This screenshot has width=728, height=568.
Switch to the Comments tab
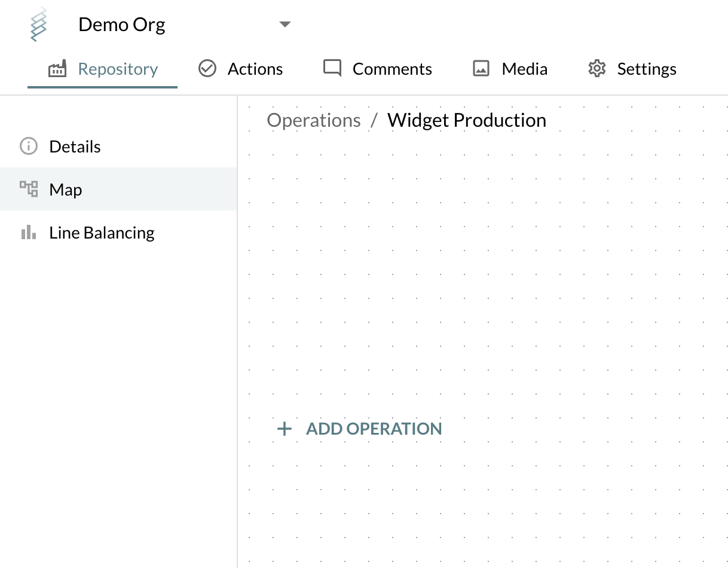pyautogui.click(x=391, y=69)
